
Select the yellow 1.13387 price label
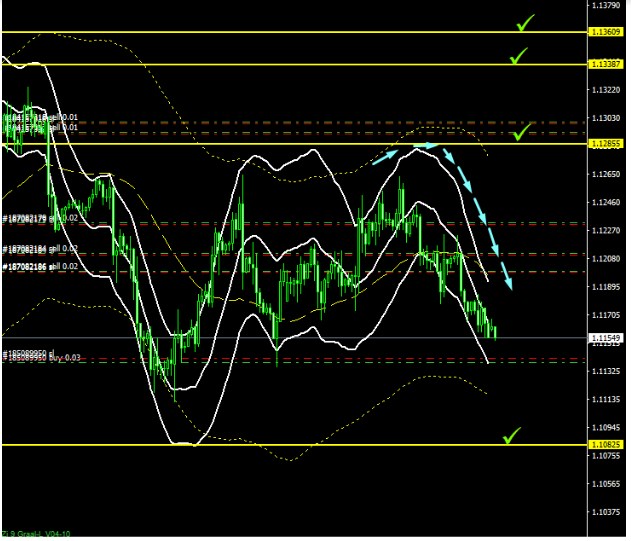606,64
